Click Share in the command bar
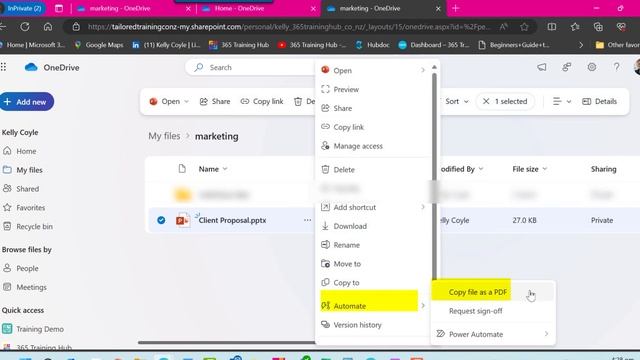640x360 pixels. pyautogui.click(x=215, y=101)
